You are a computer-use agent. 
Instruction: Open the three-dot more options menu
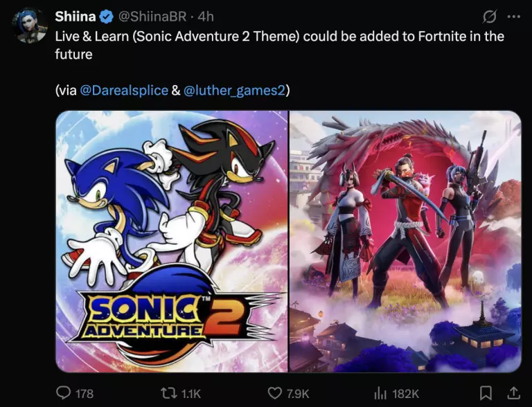click(x=513, y=17)
